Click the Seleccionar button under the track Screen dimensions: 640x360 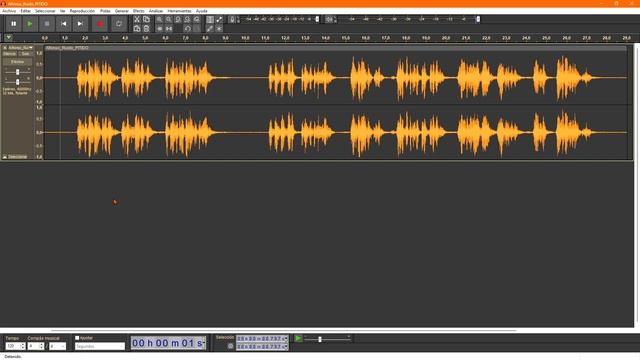(18, 157)
